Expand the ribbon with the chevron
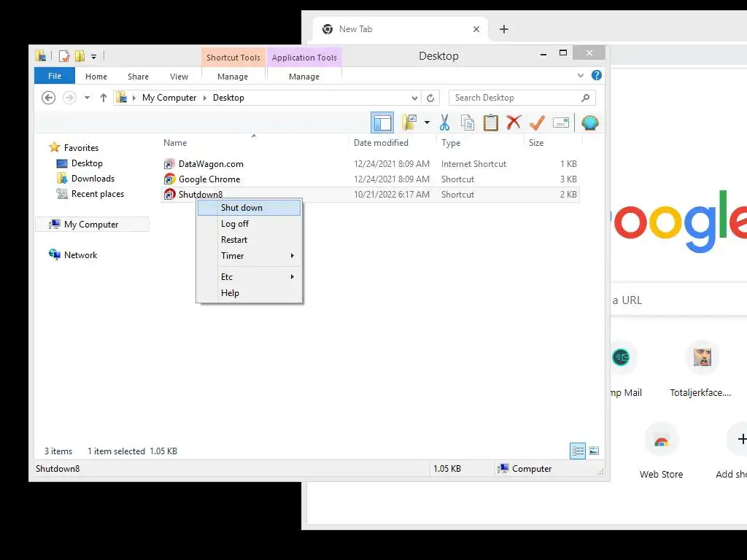The image size is (747, 560). (580, 75)
